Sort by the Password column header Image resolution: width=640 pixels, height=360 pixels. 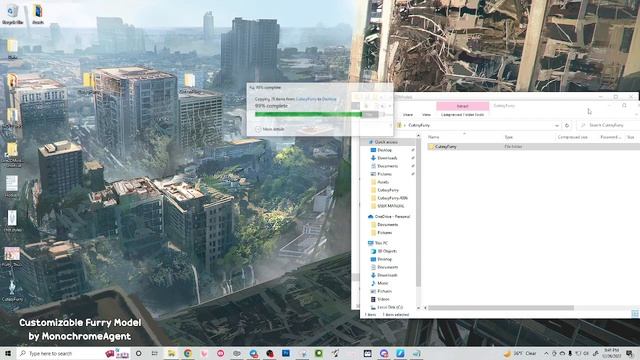[610, 138]
